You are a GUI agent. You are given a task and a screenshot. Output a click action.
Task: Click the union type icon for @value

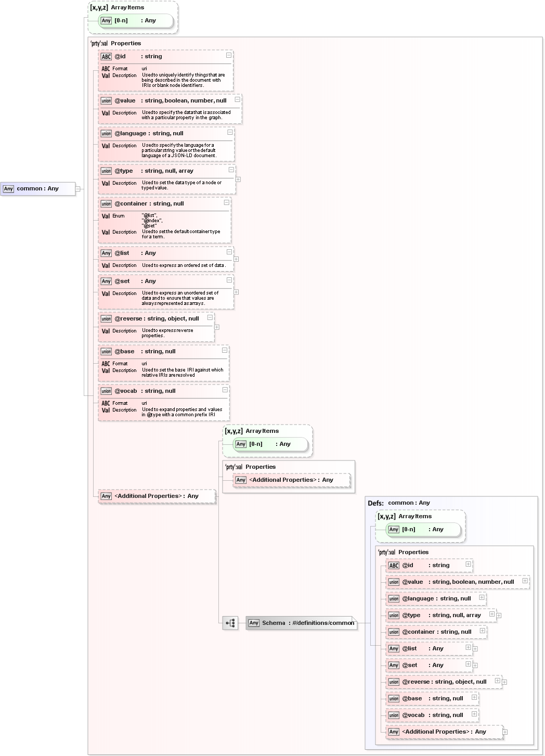pos(106,100)
